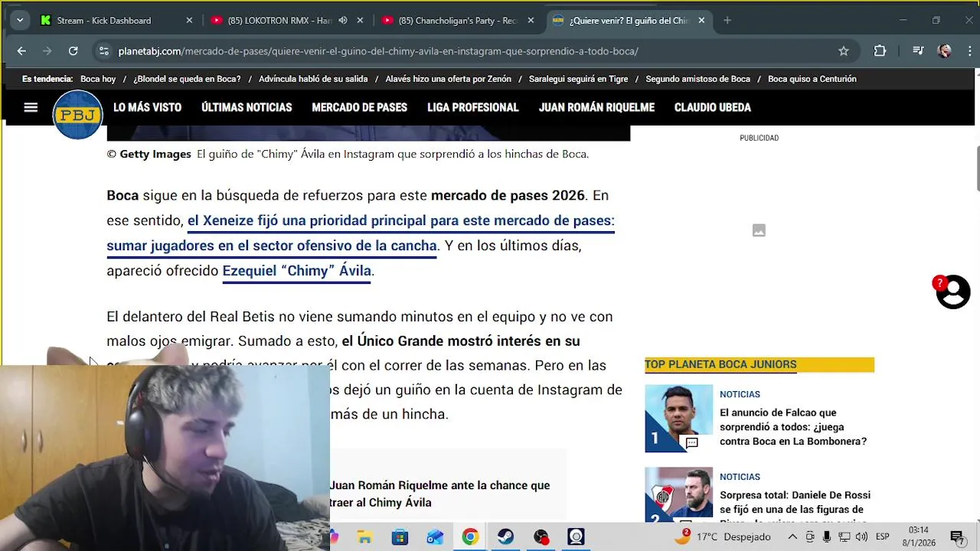This screenshot has width=980, height=551.
Task: Open the volume speaker tray icon
Action: tap(861, 537)
